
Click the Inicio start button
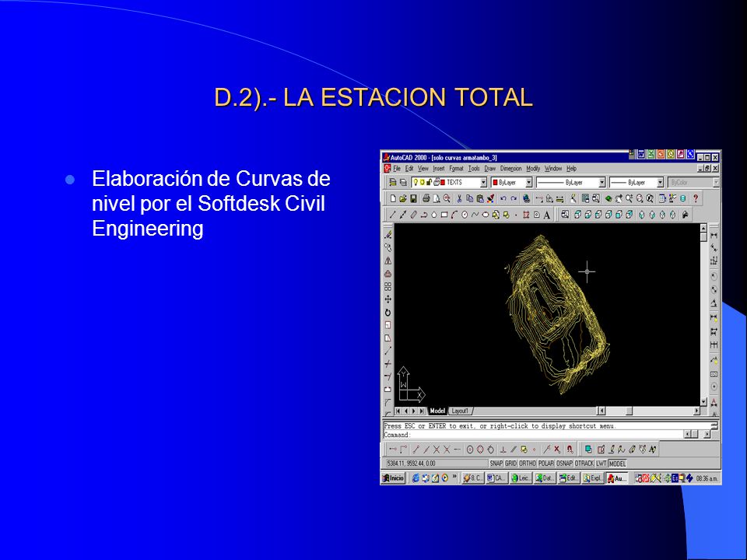(394, 478)
